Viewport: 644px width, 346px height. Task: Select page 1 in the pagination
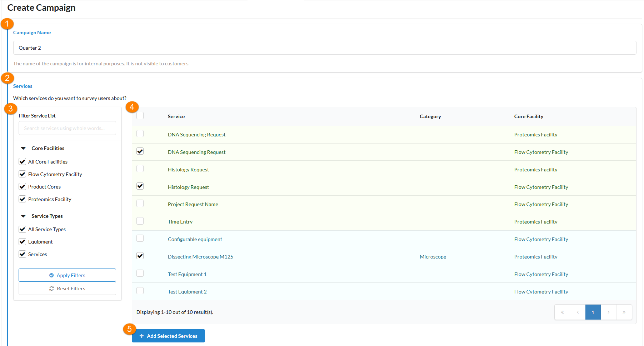pos(593,312)
